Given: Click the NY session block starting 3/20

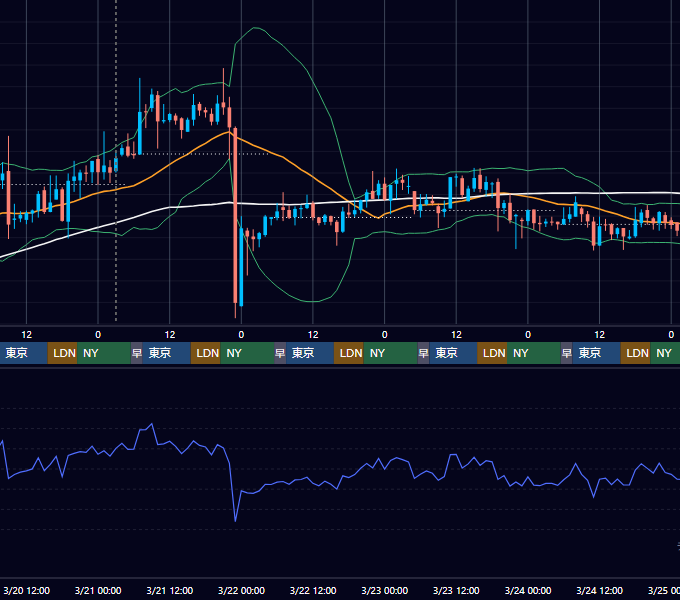Looking at the screenshot, I should tap(104, 353).
